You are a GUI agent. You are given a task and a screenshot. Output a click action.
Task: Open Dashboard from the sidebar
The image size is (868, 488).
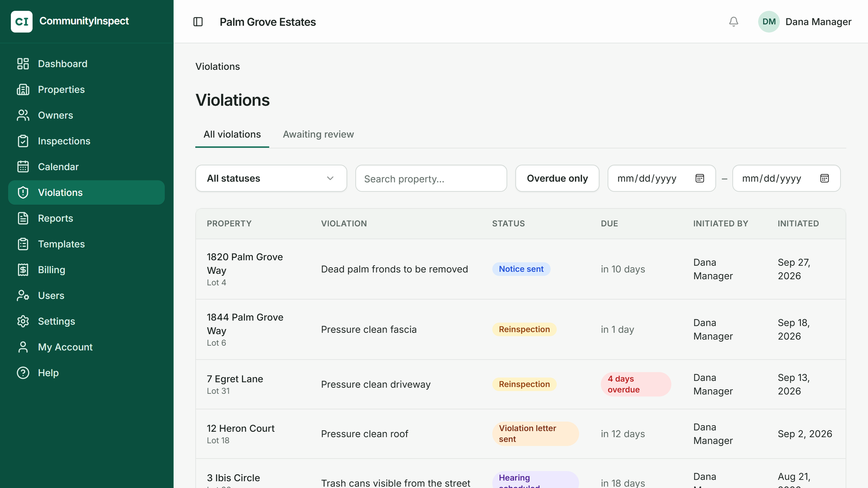[86, 64]
